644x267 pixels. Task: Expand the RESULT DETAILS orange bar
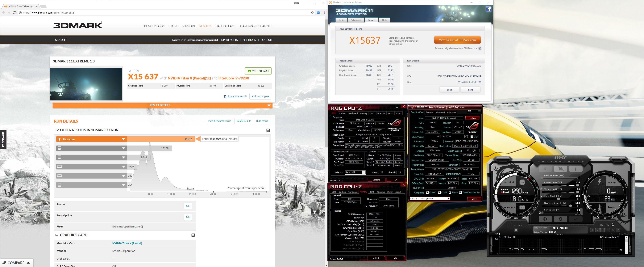[163, 105]
